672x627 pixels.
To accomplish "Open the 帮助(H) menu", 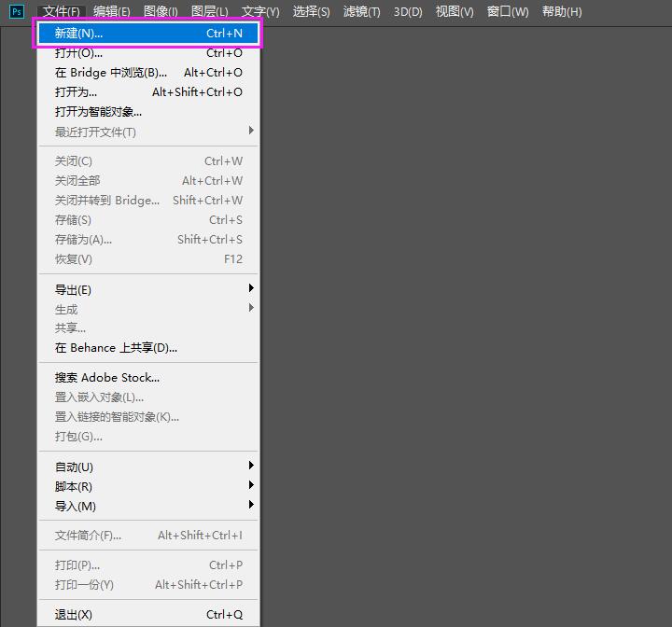I will coord(562,11).
